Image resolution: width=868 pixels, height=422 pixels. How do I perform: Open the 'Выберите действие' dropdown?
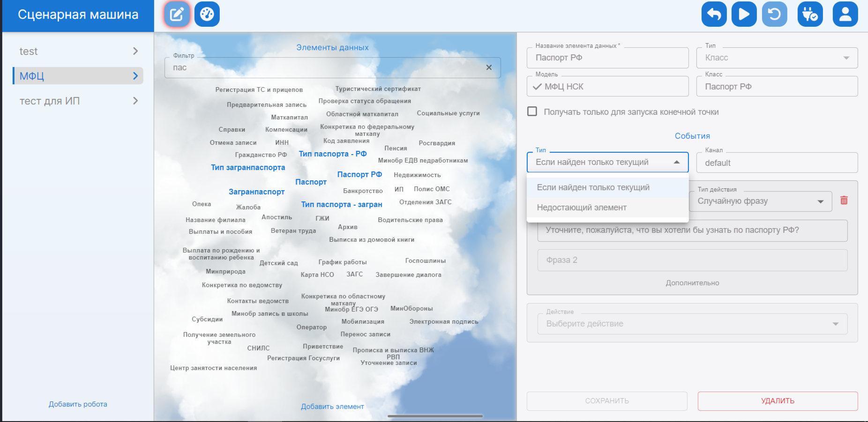692,324
